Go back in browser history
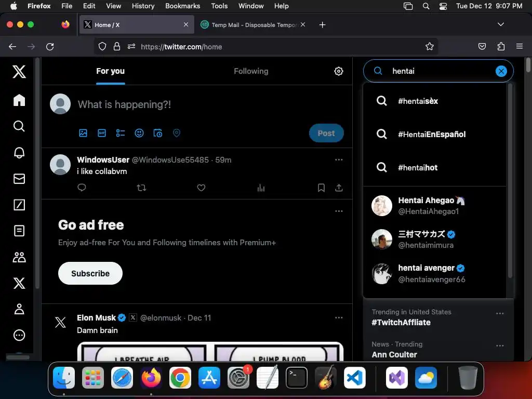This screenshot has height=399, width=532. 12,47
